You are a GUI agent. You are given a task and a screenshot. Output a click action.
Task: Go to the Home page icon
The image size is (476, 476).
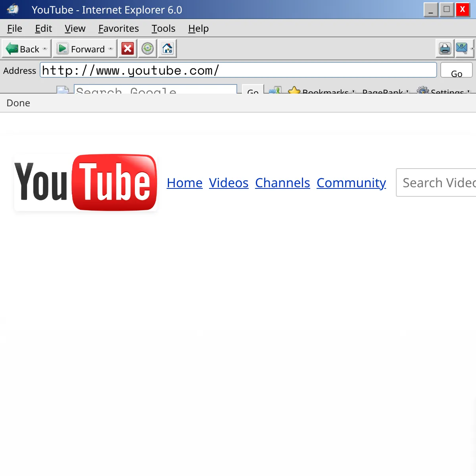point(167,49)
